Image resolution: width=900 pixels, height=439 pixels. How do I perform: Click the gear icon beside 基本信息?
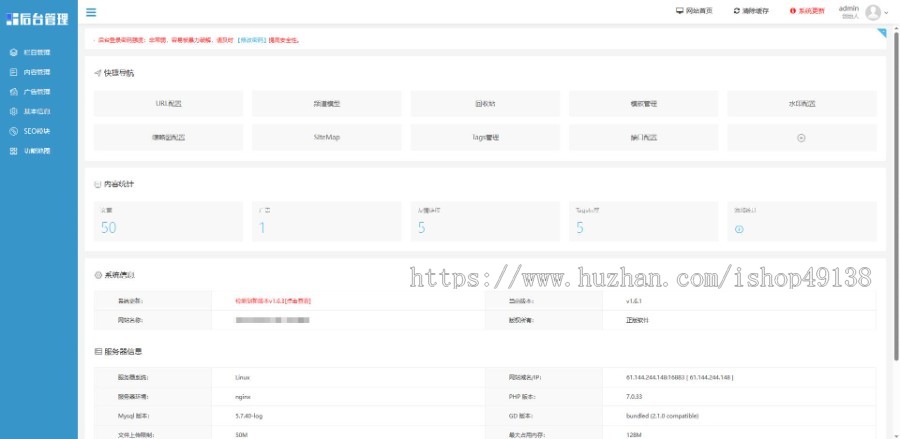[14, 111]
